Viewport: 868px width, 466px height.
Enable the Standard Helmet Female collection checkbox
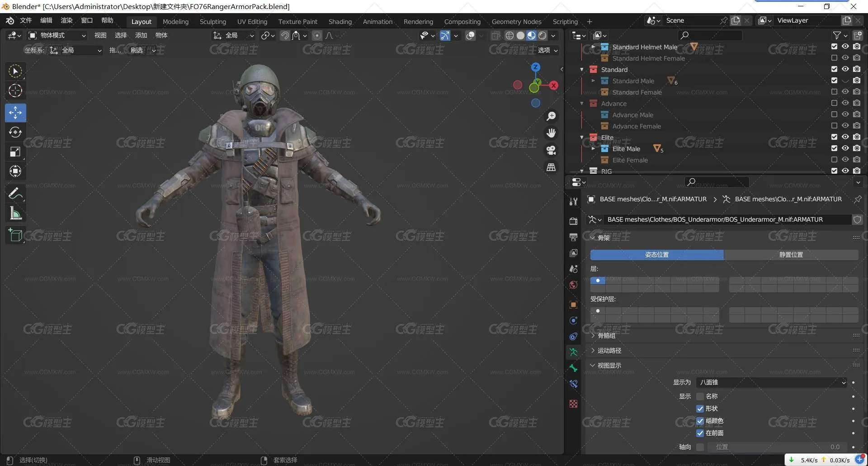pos(834,58)
